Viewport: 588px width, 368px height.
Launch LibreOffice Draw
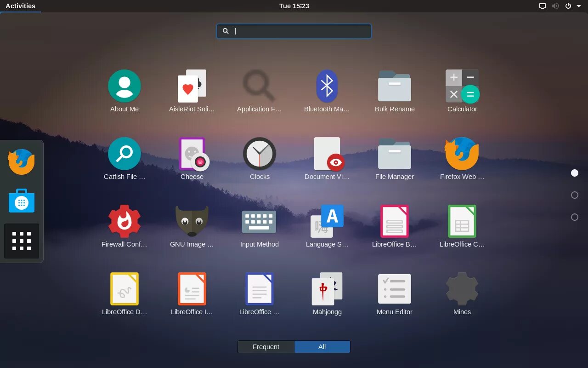(x=124, y=294)
